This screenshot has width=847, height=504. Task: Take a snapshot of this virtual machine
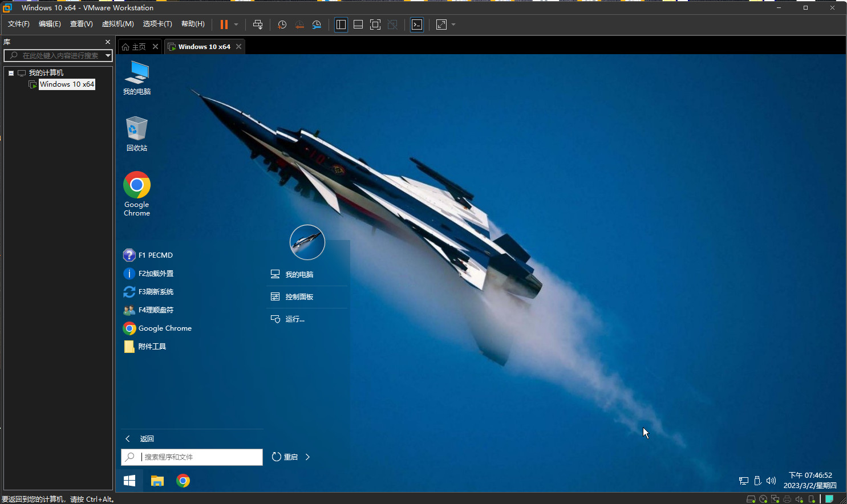pyautogui.click(x=282, y=25)
